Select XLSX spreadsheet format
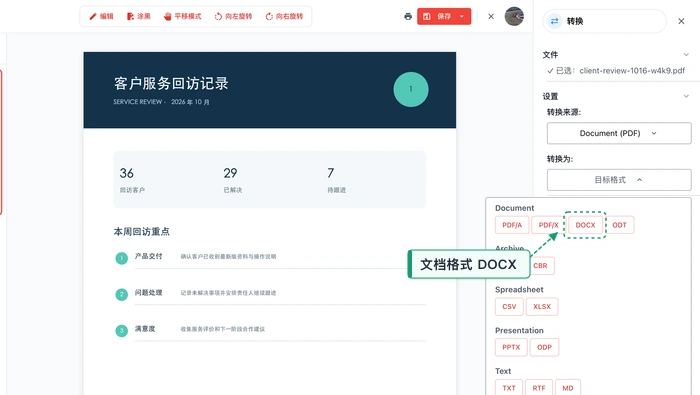This screenshot has height=395, width=700. [542, 307]
